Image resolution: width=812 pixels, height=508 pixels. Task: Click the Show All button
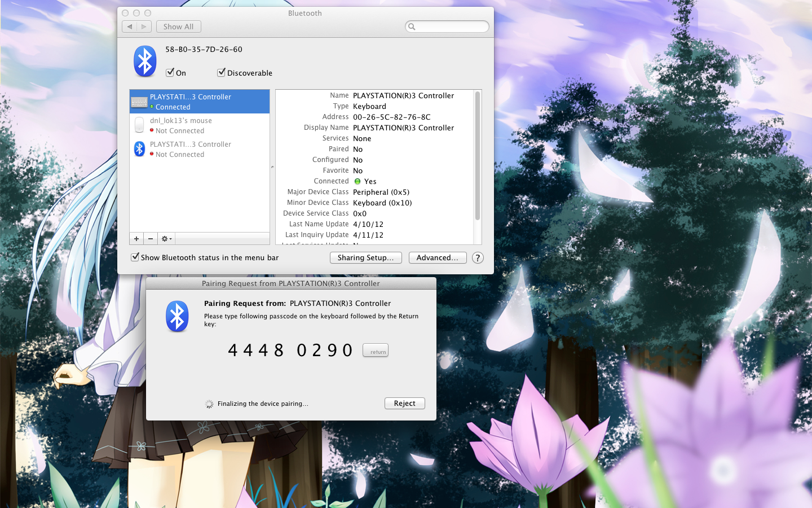[x=179, y=27]
